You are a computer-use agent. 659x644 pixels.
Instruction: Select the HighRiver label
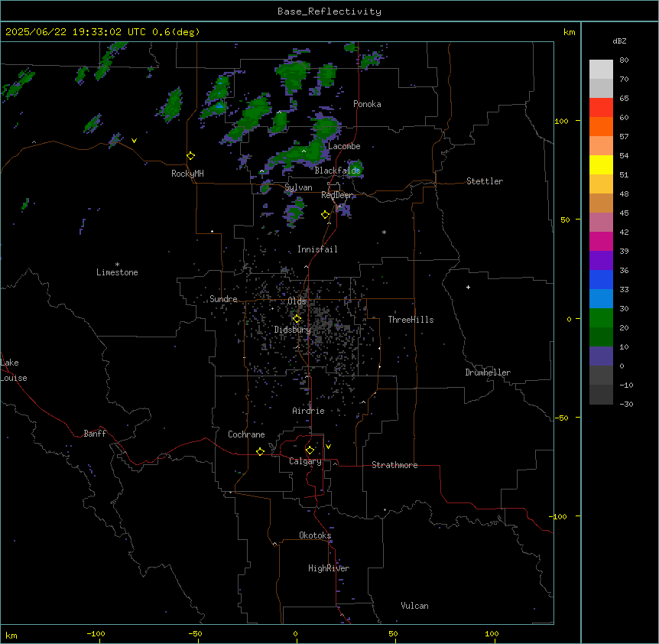(329, 568)
